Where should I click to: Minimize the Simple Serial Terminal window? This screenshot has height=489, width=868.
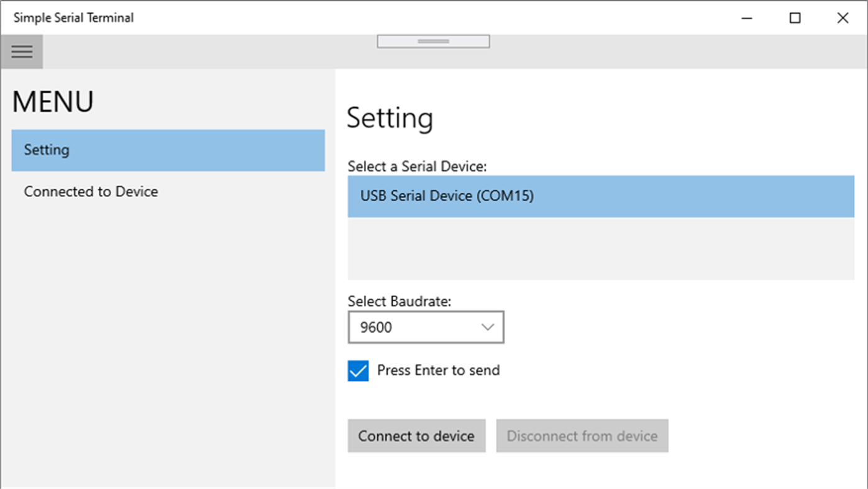pos(747,18)
